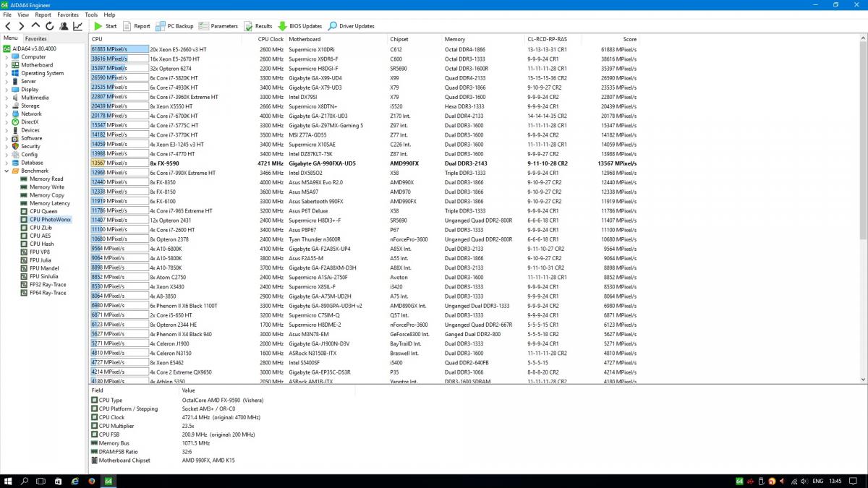Open the user profile toolbar icon
The height and width of the screenshot is (488, 868).
click(64, 26)
